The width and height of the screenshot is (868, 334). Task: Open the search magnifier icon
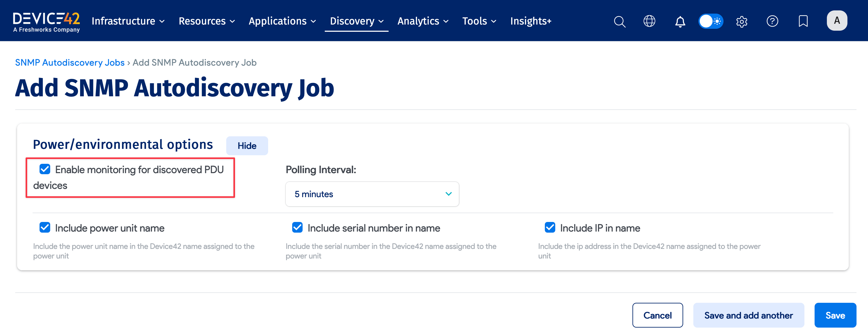point(619,22)
